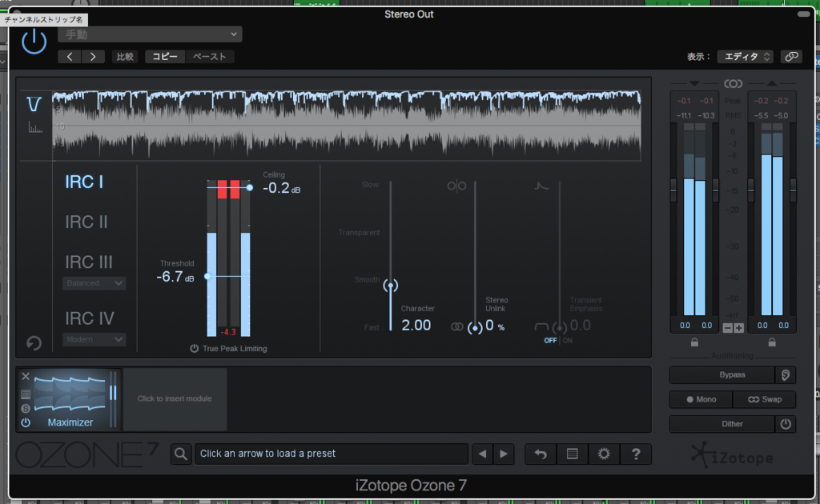This screenshot has width=820, height=504.
Task: Toggle input gain lock icon
Action: 694,342
